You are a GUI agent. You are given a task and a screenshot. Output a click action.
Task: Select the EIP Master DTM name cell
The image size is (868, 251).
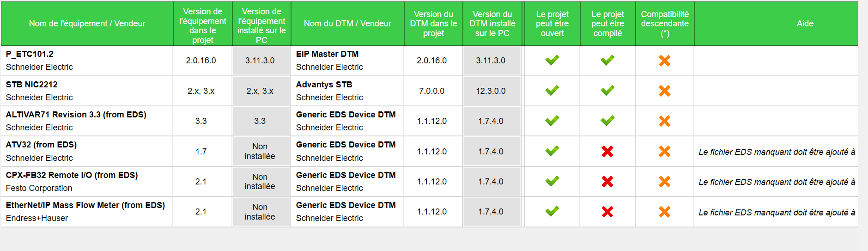pyautogui.click(x=327, y=54)
